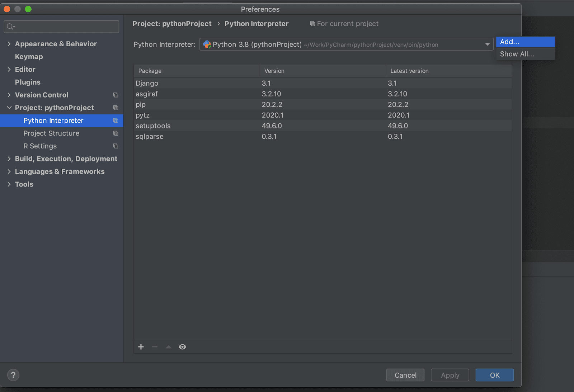Select the Django package row
Viewport: 574px width, 392px height.
pyautogui.click(x=323, y=83)
